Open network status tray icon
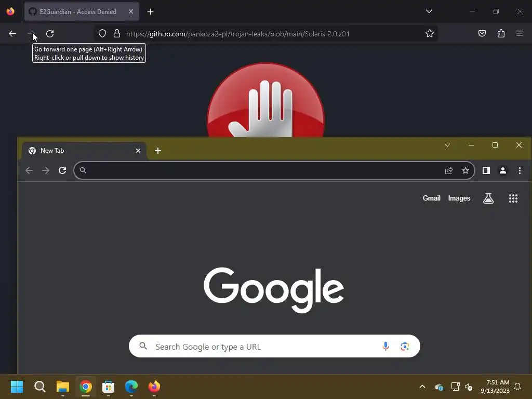Screen dimensions: 532x399 pos(455,387)
